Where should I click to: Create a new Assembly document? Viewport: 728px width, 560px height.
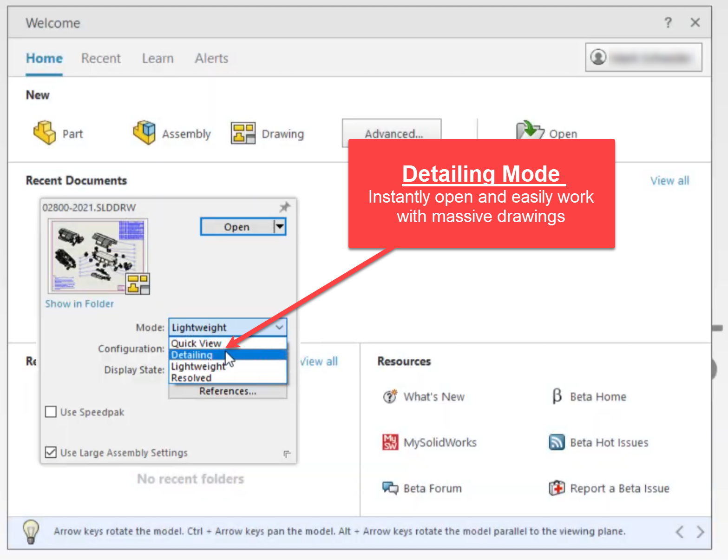[x=172, y=133]
